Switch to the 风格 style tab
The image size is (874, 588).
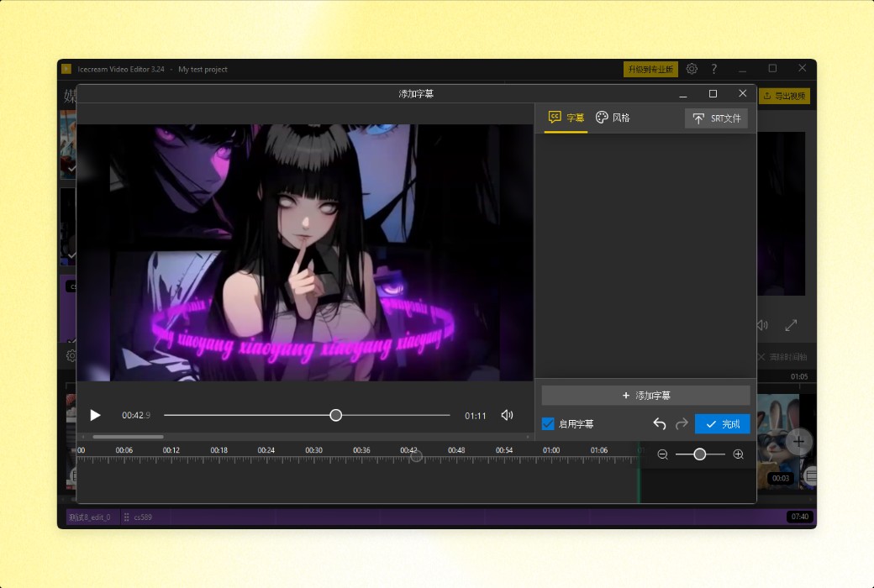coord(613,118)
